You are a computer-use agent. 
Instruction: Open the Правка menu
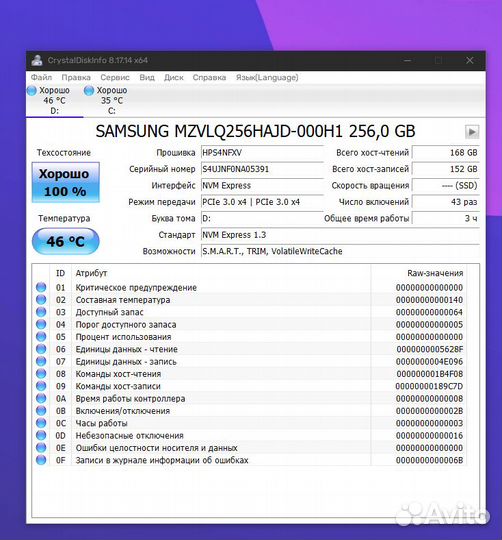tap(76, 77)
